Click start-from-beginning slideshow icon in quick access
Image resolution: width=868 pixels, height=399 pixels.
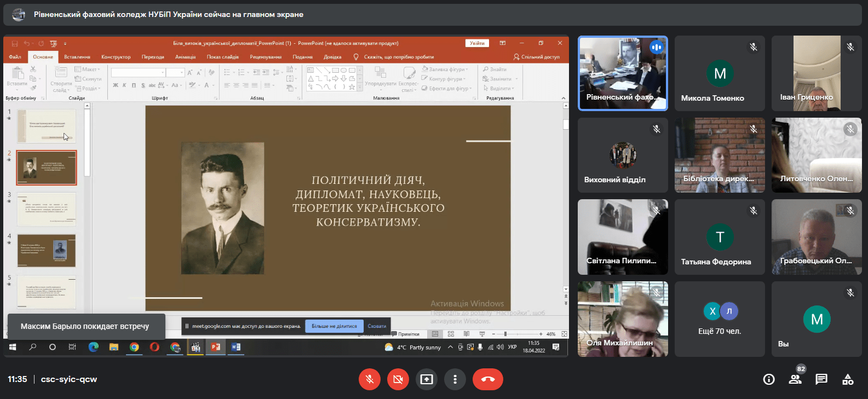point(53,43)
